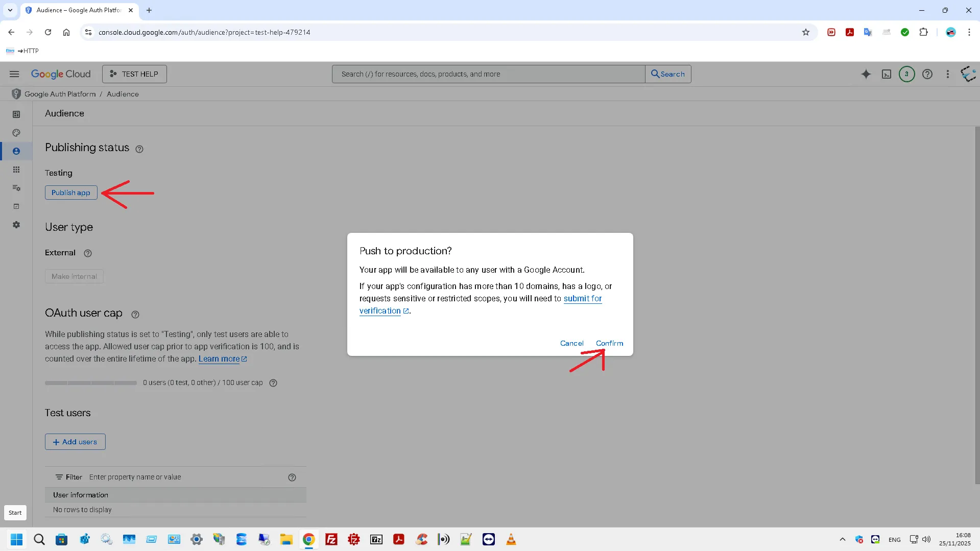Viewport: 980px width, 551px height.
Task: Open the Help question mark icon
Action: coord(927,74)
